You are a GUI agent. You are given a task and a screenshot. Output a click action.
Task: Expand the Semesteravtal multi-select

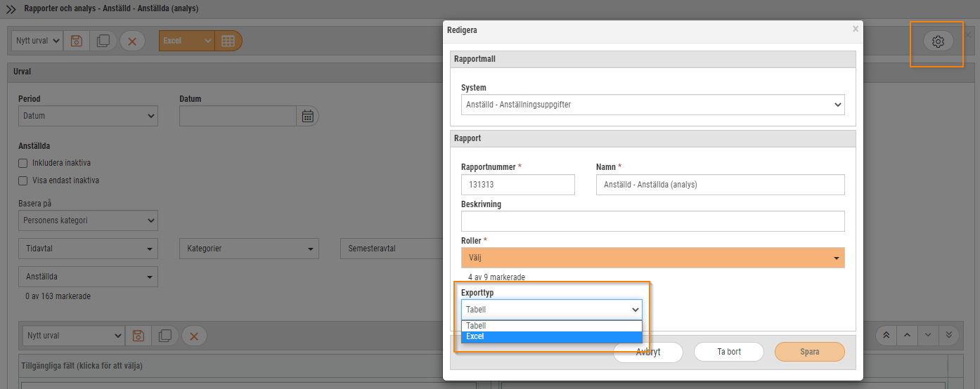[x=391, y=249]
